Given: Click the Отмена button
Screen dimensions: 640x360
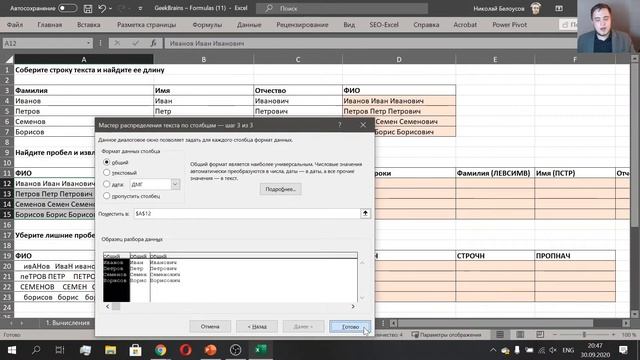Looking at the screenshot, I should (210, 327).
